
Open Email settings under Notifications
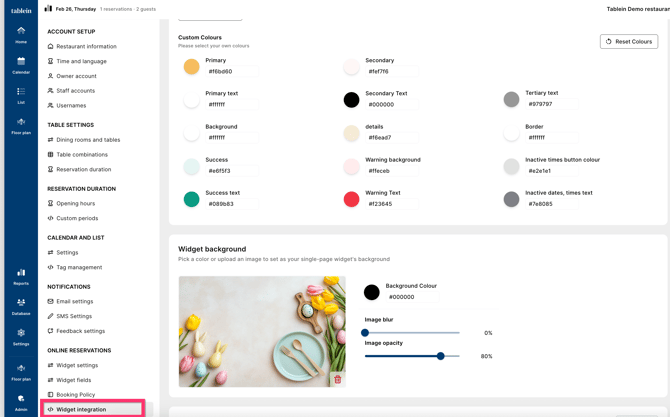pyautogui.click(x=74, y=301)
